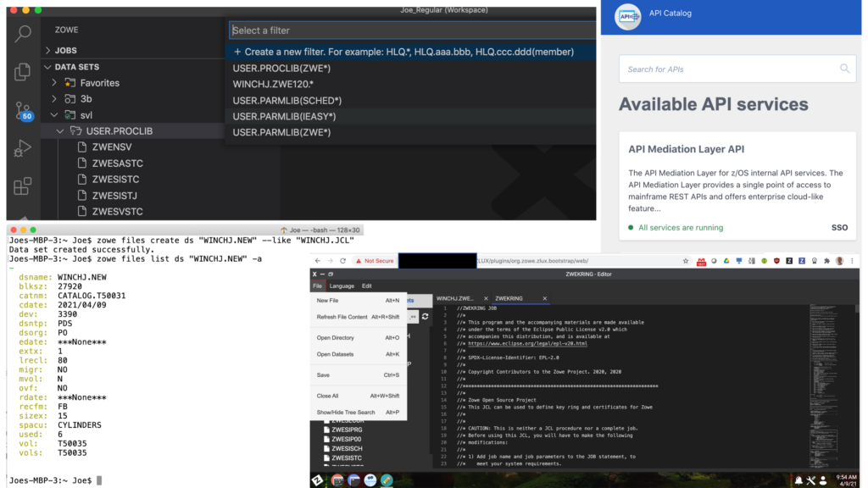The image size is (868, 488).
Task: Collapse the USER.PROCLIB data set
Action: [60, 131]
